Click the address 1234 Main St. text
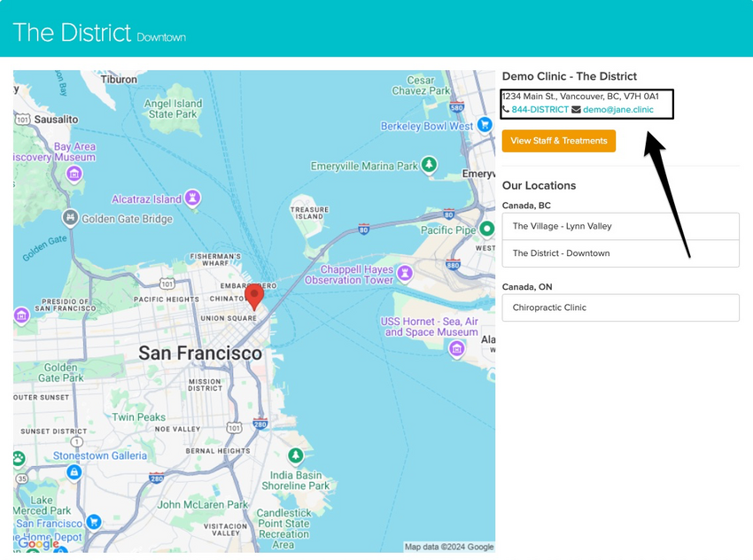 click(x=580, y=96)
